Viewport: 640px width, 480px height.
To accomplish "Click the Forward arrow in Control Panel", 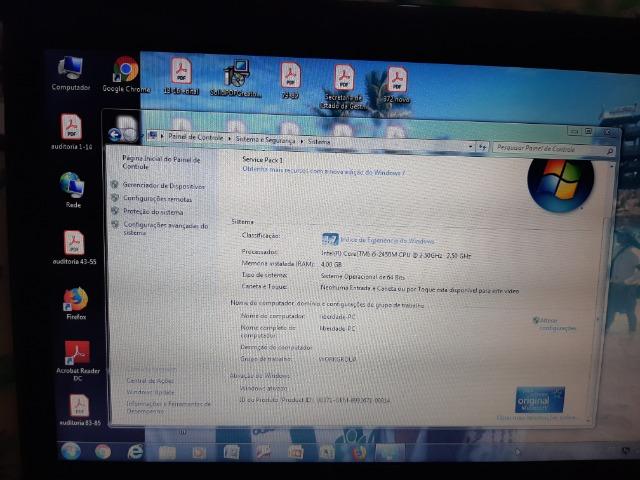I will pos(130,135).
